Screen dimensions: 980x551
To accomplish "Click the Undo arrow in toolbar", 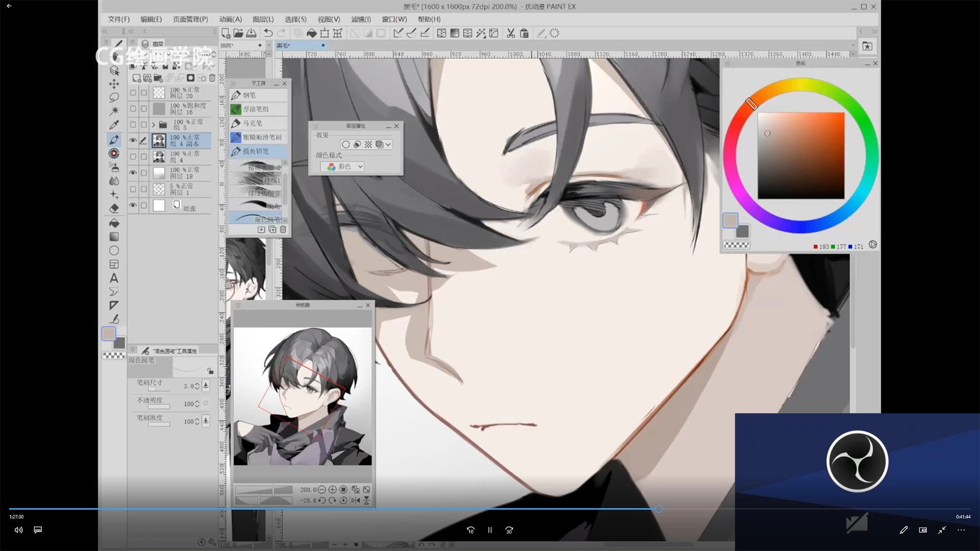I will pos(268,33).
